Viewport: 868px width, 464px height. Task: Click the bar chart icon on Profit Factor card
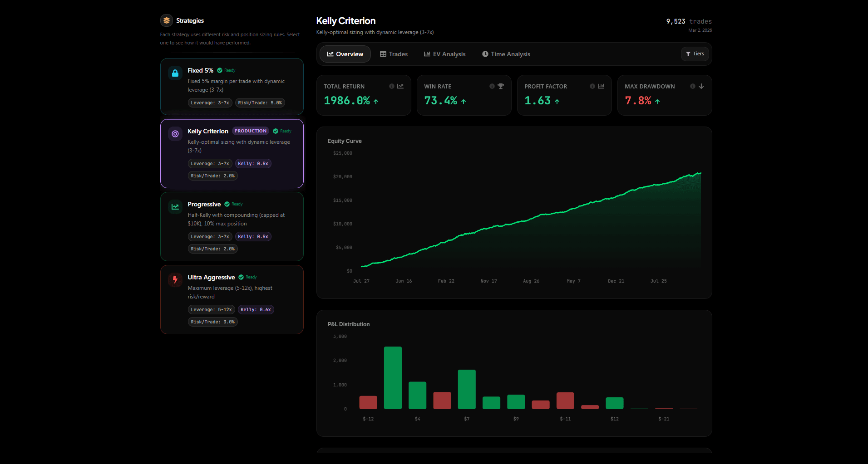[x=601, y=86]
